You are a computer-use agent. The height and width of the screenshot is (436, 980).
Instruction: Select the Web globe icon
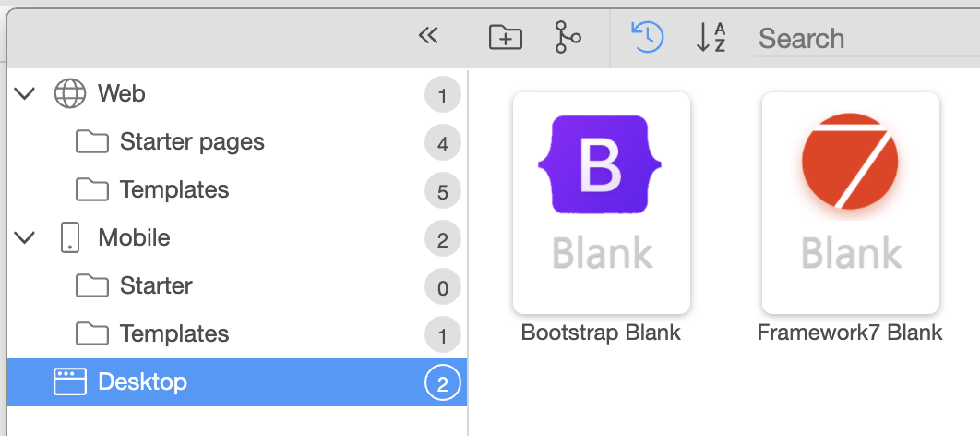[69, 94]
